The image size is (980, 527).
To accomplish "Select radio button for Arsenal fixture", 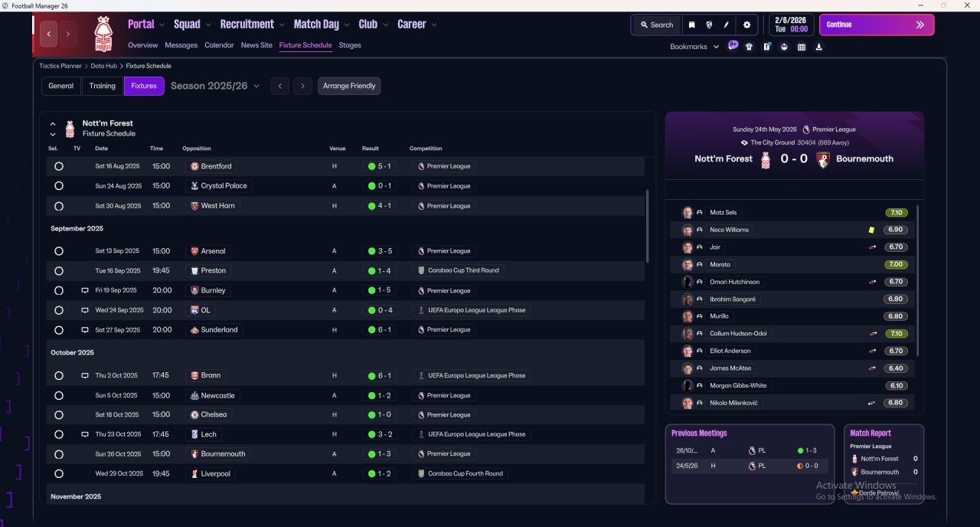I will tap(59, 251).
